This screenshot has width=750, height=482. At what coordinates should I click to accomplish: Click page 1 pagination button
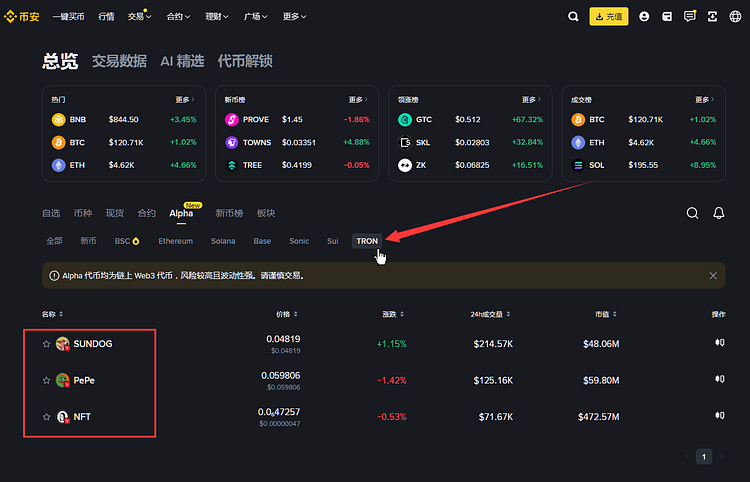click(704, 457)
